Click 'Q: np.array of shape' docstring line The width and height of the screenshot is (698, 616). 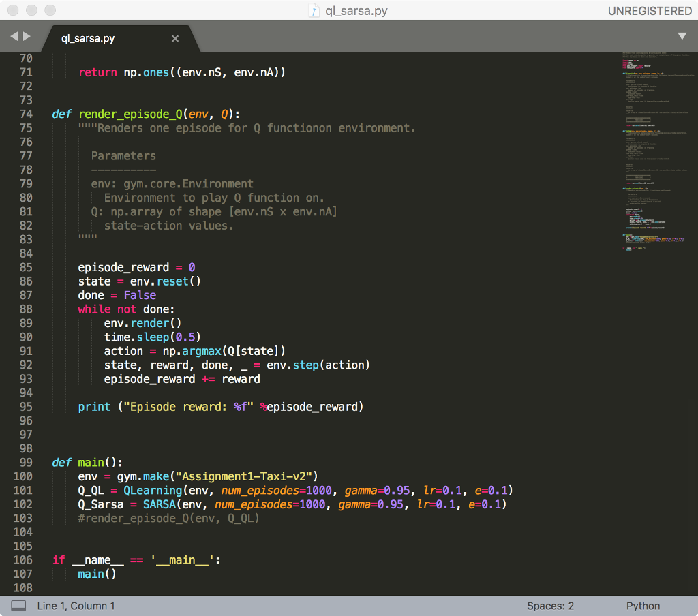pyautogui.click(x=214, y=212)
